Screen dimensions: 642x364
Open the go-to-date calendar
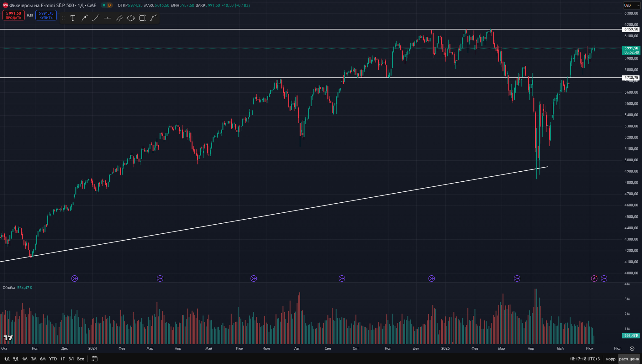click(x=94, y=359)
